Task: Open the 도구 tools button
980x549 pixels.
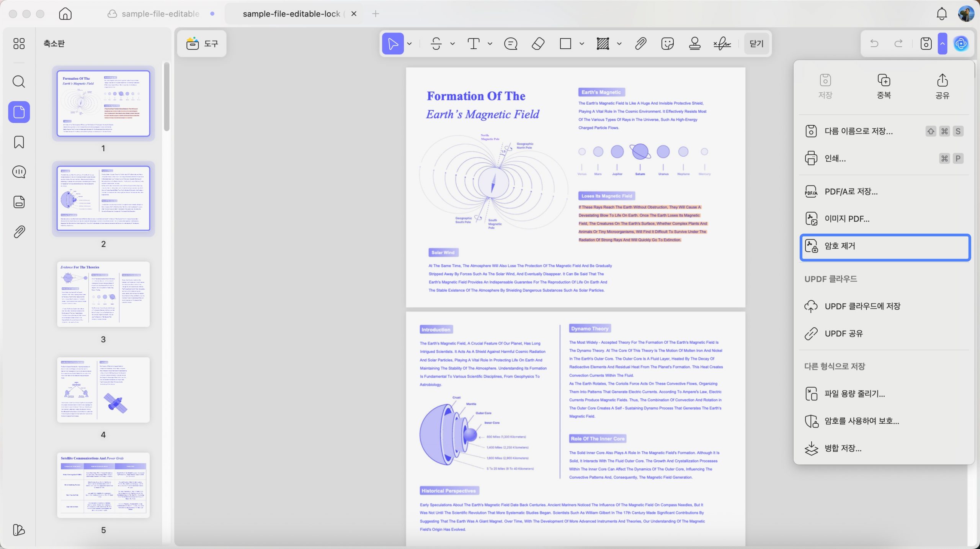Action: click(202, 44)
